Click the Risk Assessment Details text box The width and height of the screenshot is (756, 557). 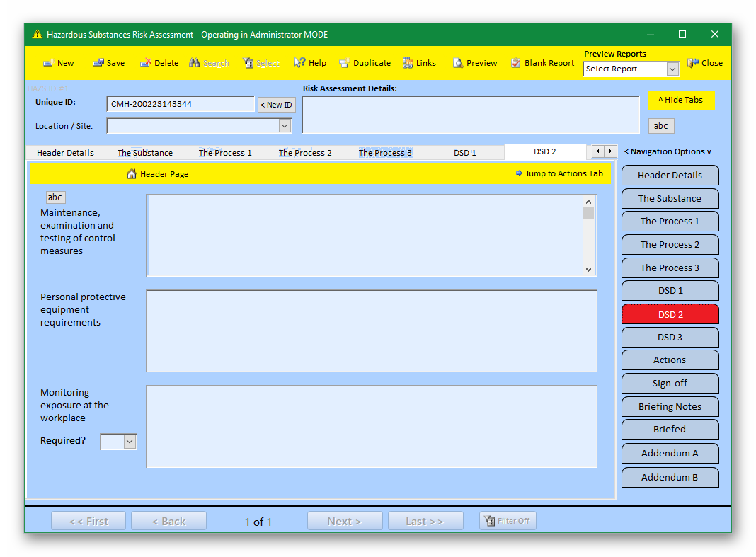pos(471,115)
